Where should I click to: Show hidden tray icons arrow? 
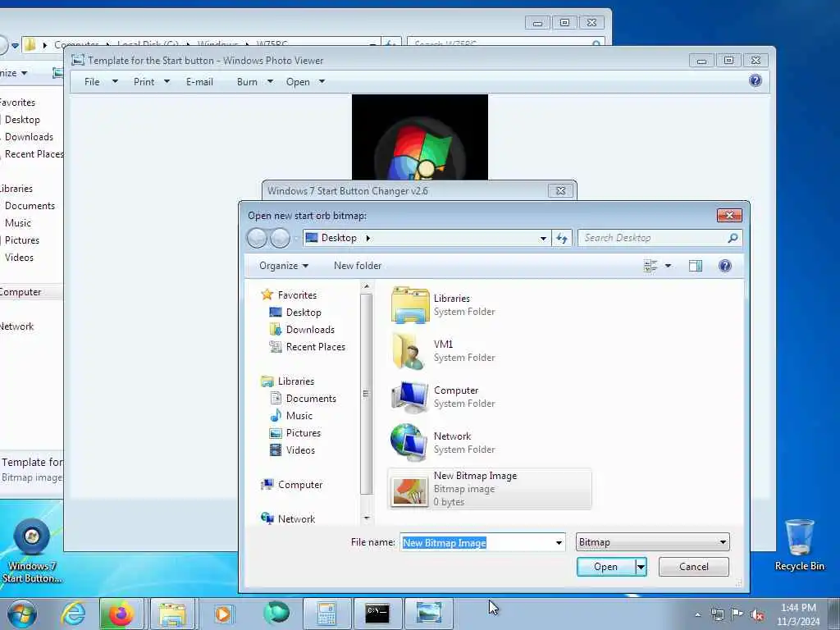tap(697, 615)
